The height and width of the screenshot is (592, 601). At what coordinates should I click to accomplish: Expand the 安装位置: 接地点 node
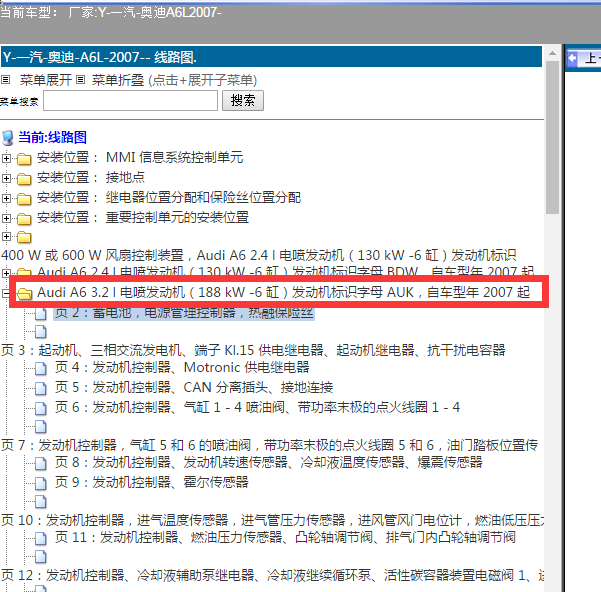6,178
